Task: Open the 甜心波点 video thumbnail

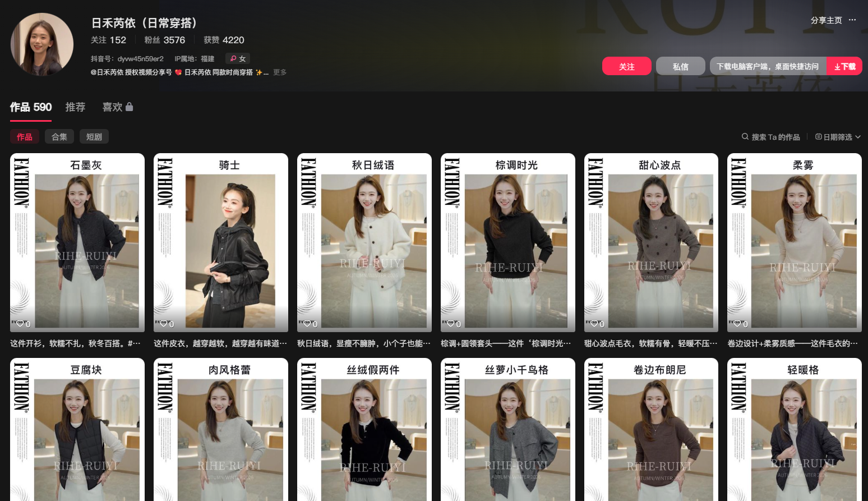Action: pos(651,242)
